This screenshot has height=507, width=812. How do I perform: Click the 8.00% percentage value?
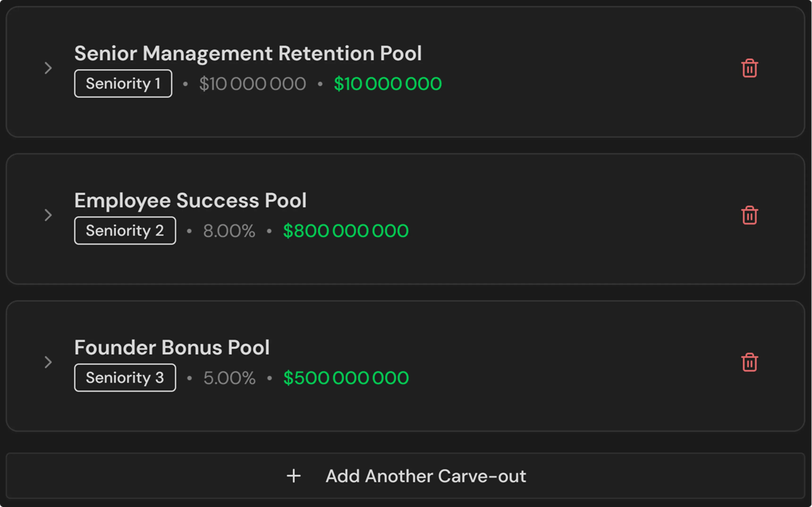pyautogui.click(x=229, y=231)
